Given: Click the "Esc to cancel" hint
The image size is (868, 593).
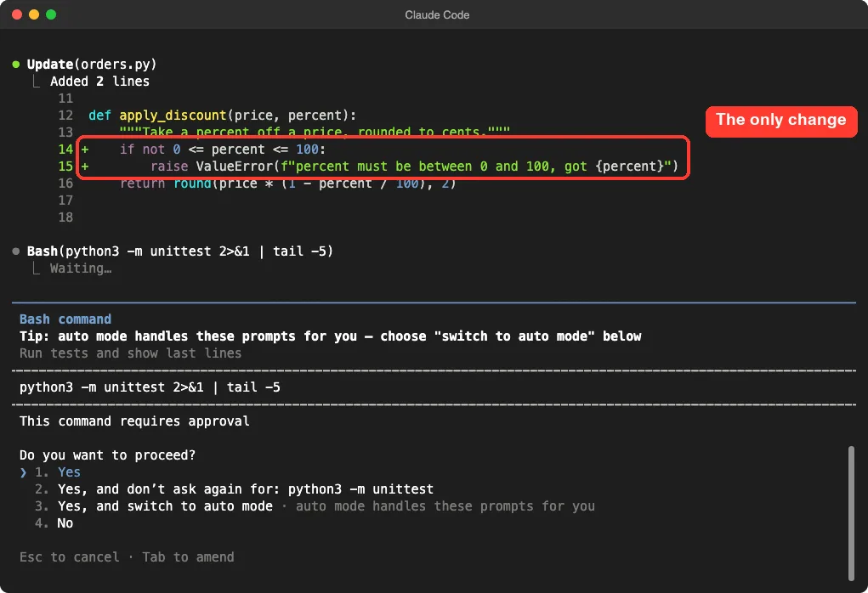Looking at the screenshot, I should (x=69, y=557).
